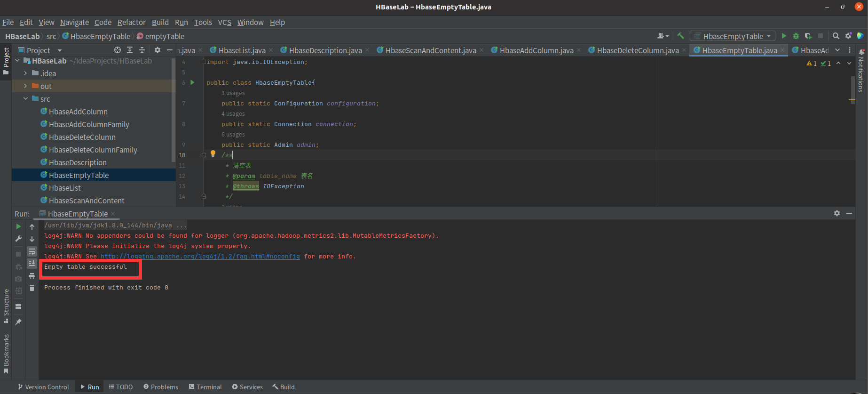Click the up arrow in the Run panel
This screenshot has width=868, height=394.
pos(32,226)
